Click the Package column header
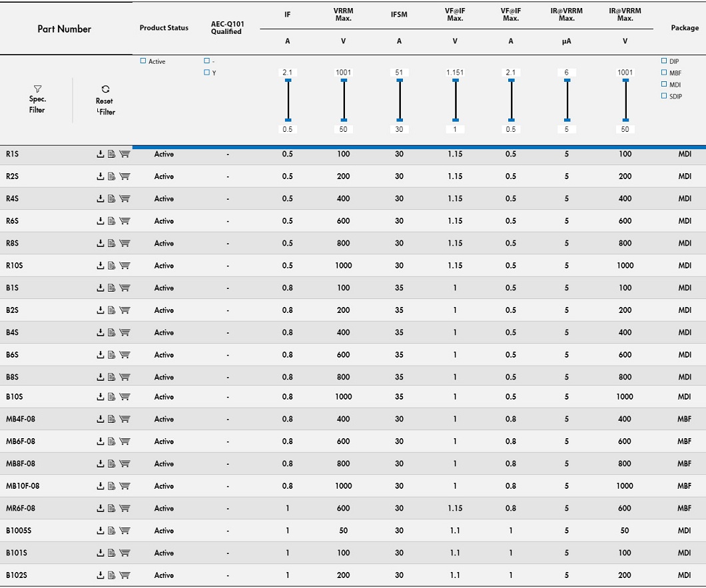Screen dimensions: 706x588 685,28
